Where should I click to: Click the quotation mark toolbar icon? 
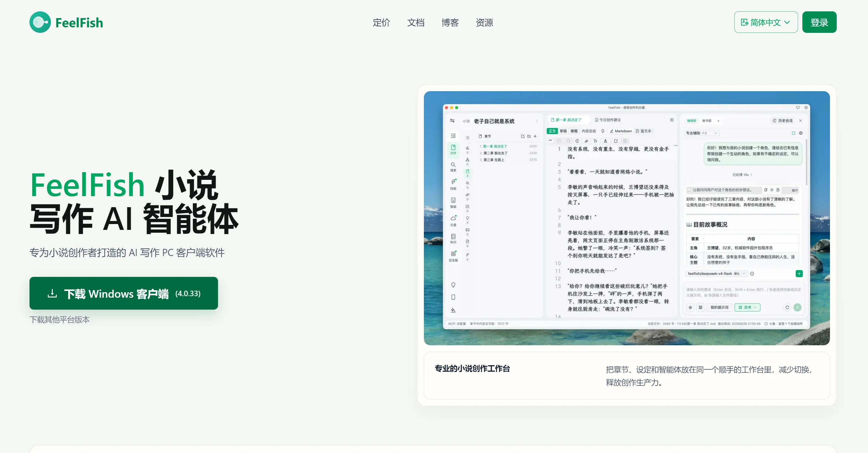click(551, 141)
